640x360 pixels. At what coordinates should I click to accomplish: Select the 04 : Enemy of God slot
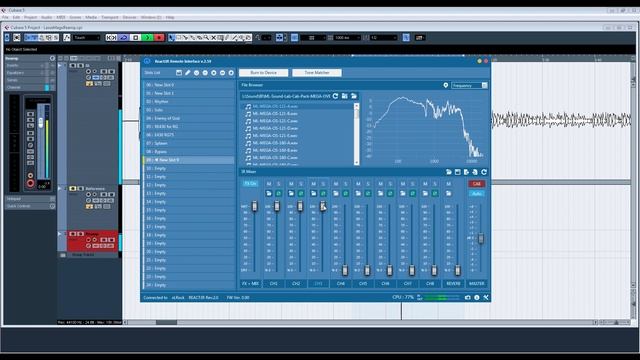click(x=189, y=118)
